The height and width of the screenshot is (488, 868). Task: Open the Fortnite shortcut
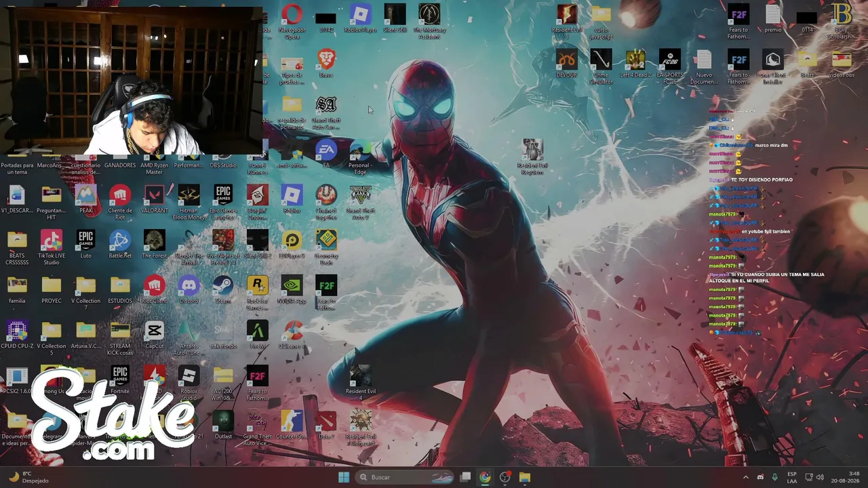tap(120, 381)
